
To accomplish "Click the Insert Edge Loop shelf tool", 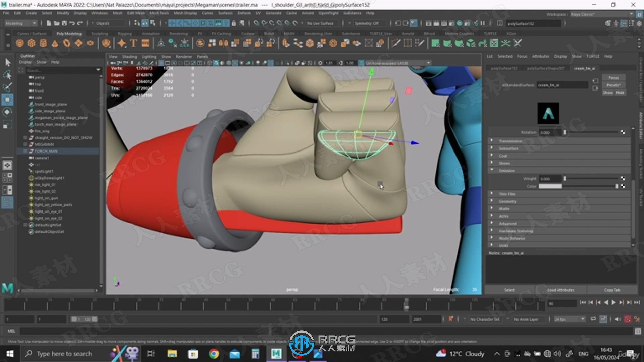I will coord(408,43).
